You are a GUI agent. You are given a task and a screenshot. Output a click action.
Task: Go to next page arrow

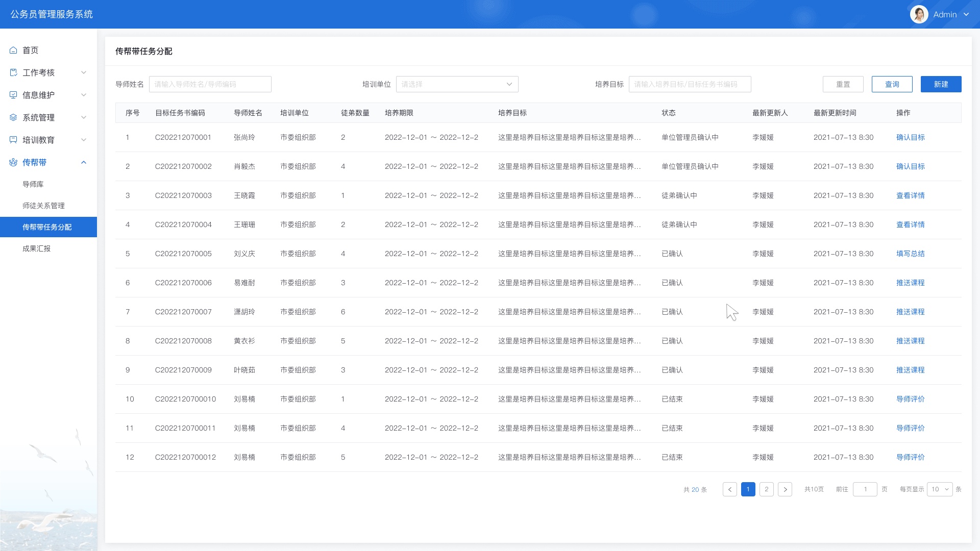point(785,489)
